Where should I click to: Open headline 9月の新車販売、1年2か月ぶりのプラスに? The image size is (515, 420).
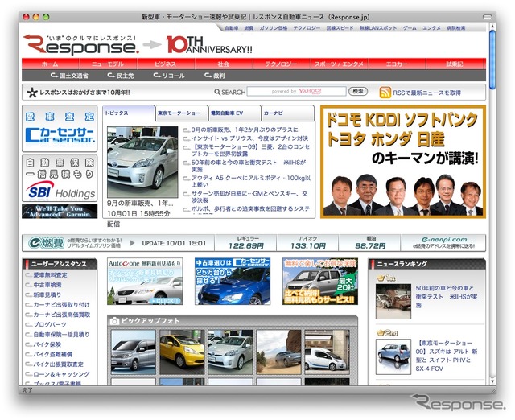(245, 130)
